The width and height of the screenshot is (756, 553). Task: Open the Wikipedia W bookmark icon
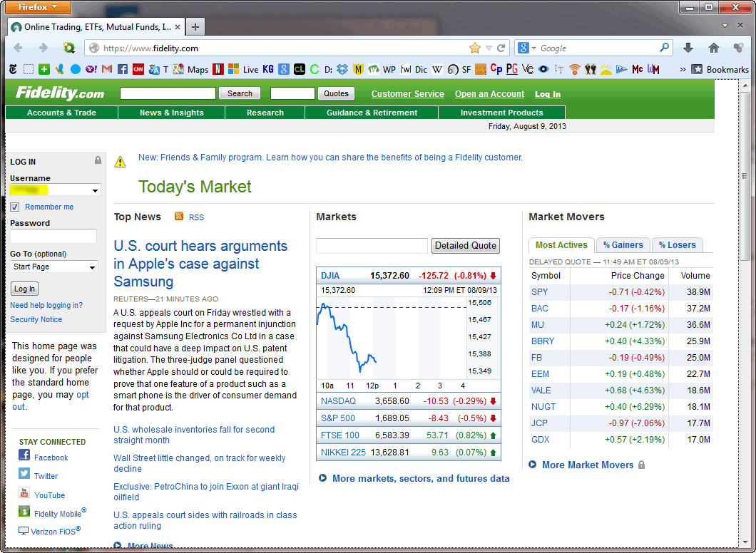coord(436,69)
